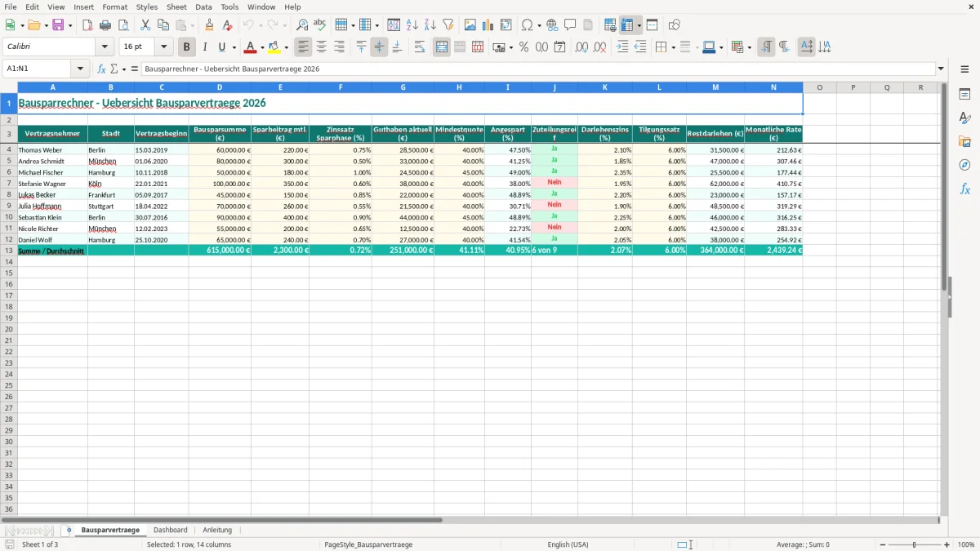Click the 100% zoom level
The image size is (980, 551).
[966, 544]
